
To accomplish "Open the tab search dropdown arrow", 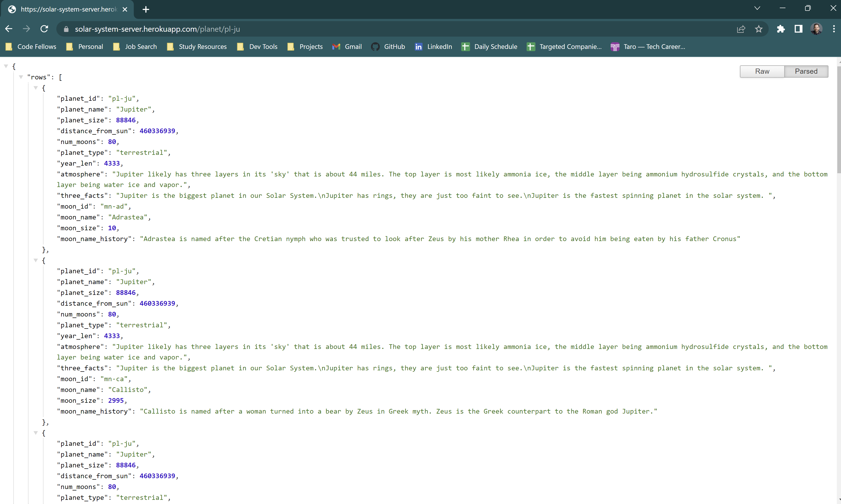I will 757,9.
